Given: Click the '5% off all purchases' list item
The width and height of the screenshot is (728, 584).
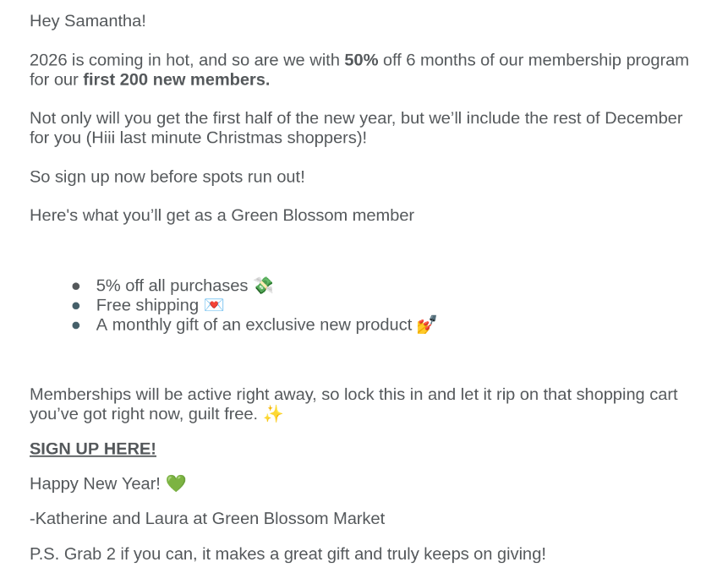Looking at the screenshot, I should [172, 286].
